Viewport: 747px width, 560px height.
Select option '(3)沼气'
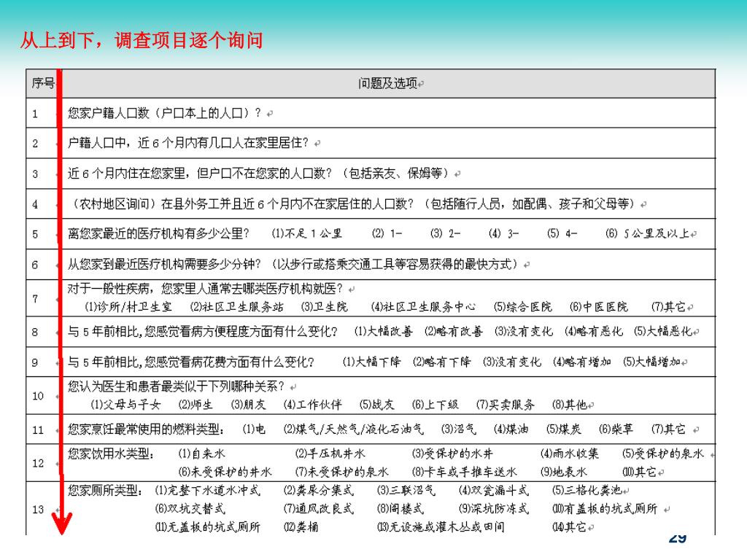click(x=458, y=429)
